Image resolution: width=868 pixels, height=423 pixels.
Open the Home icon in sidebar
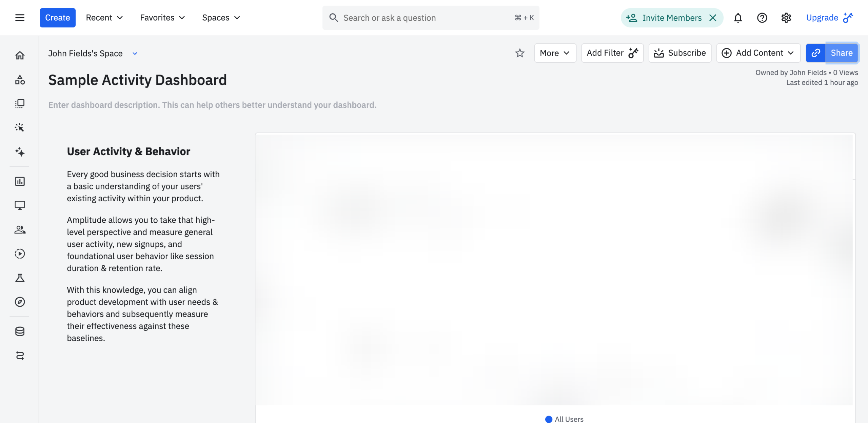tap(20, 55)
